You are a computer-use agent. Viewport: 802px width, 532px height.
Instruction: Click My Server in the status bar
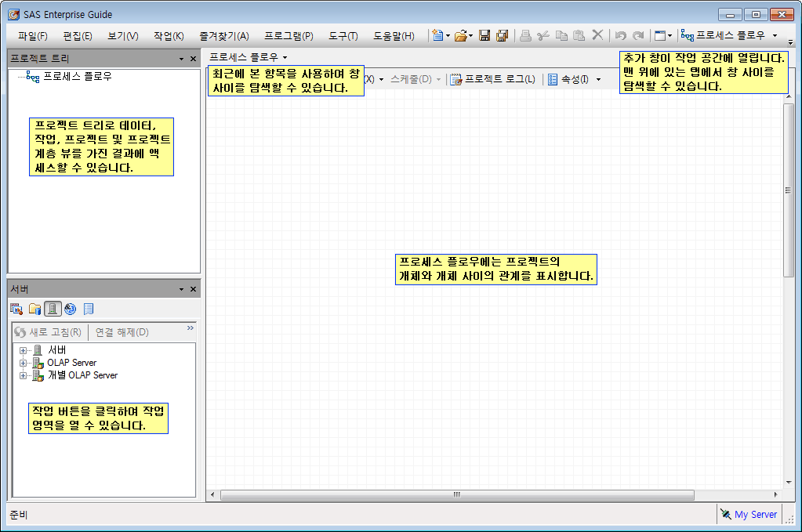(755, 515)
